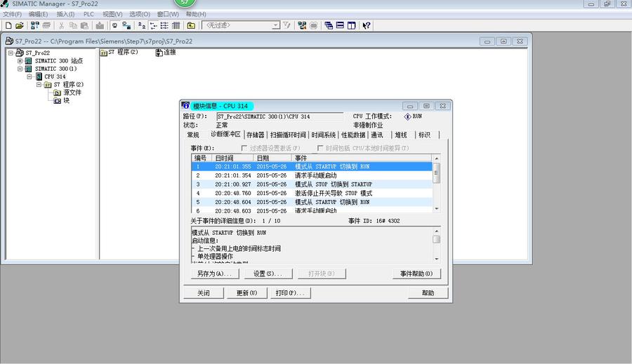Click the event list scrollbar down arrow
Screen dimensions: 632x364
click(x=437, y=208)
